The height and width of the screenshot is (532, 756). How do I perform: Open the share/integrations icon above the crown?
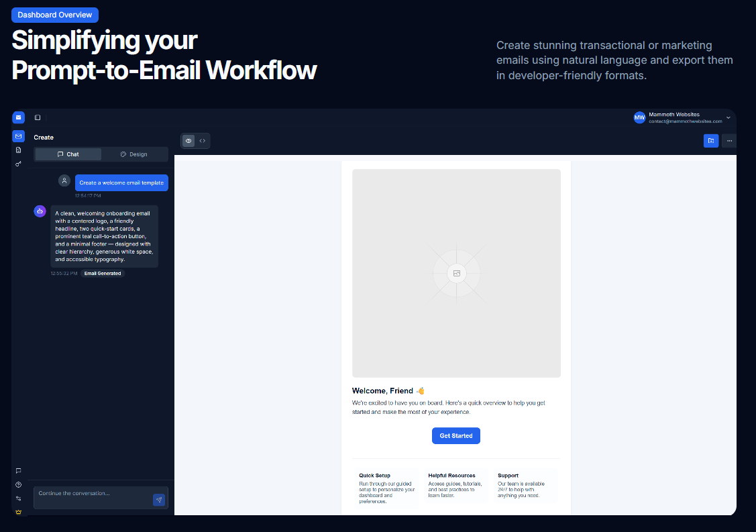click(x=18, y=498)
